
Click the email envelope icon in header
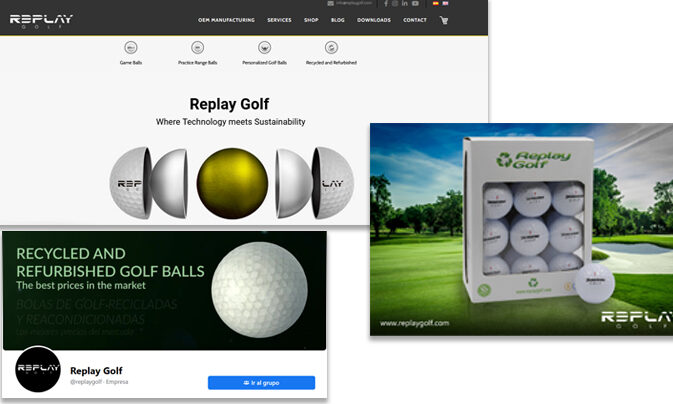click(330, 3)
